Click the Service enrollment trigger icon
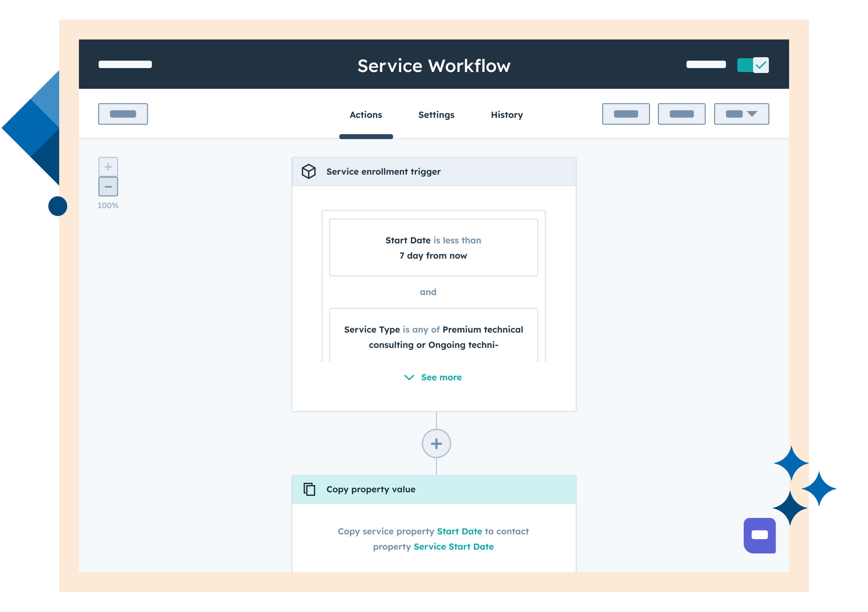This screenshot has width=868, height=612. click(x=308, y=172)
